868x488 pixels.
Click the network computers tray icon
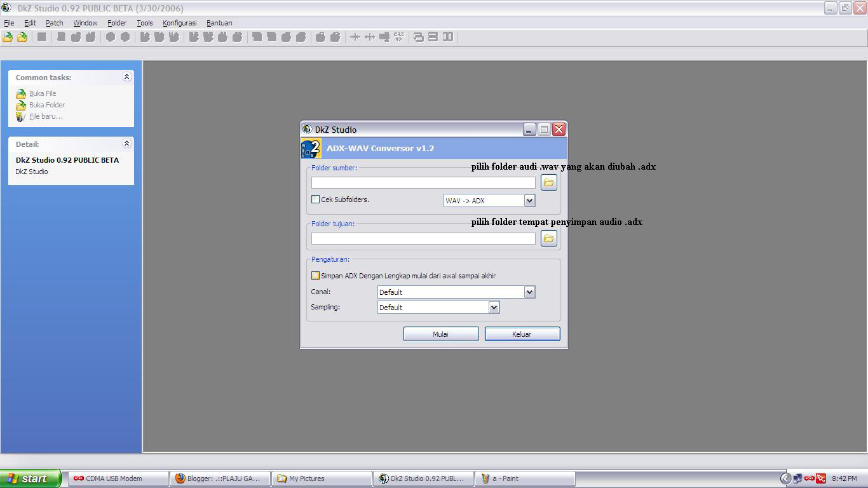(x=797, y=478)
